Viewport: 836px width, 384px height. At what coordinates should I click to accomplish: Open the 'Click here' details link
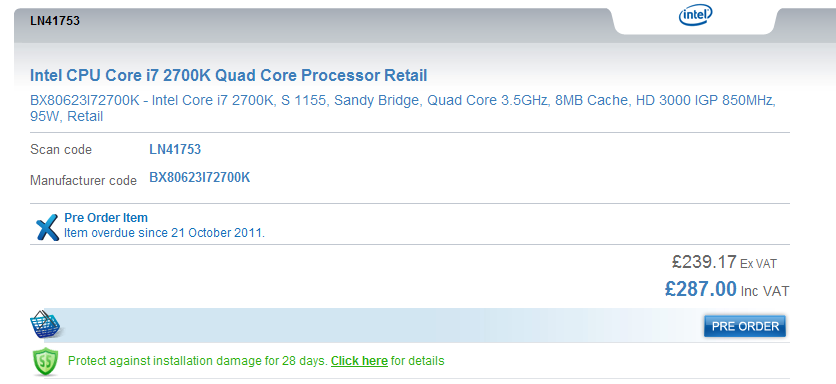tap(359, 361)
